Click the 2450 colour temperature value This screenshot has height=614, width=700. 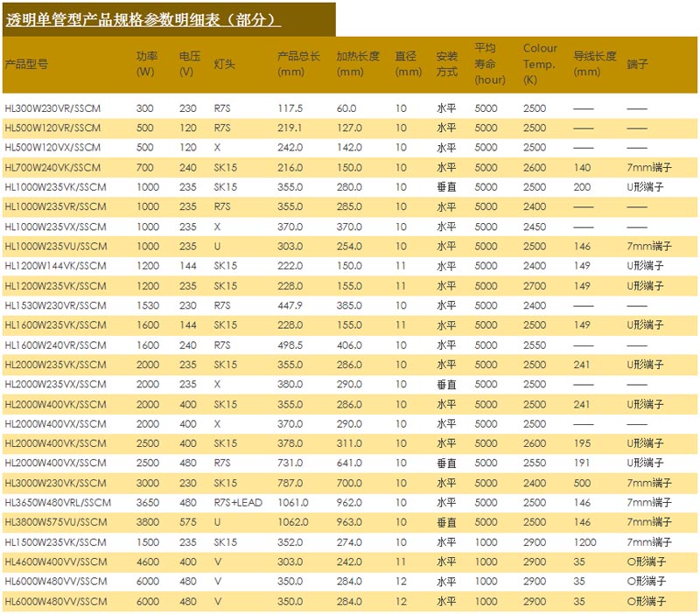(535, 227)
